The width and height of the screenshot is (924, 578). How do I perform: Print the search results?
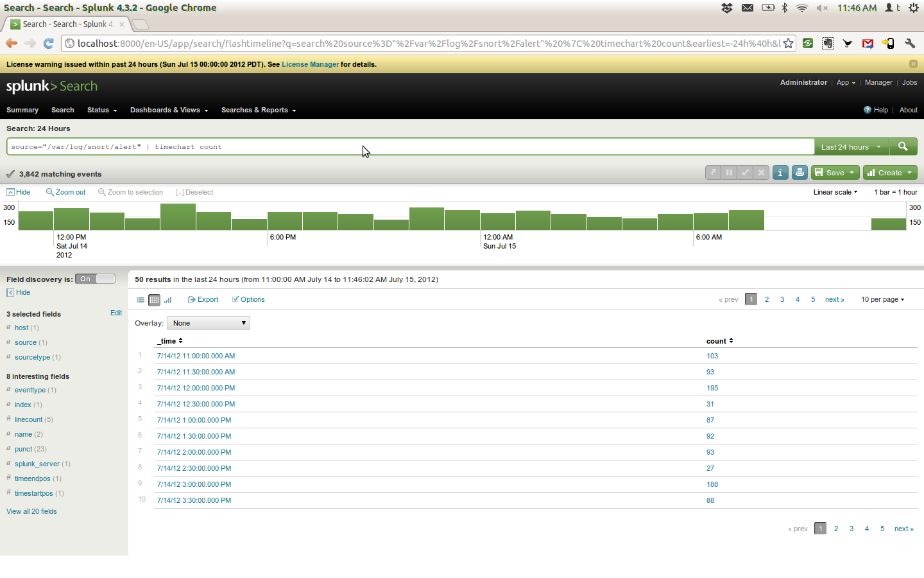pos(800,172)
